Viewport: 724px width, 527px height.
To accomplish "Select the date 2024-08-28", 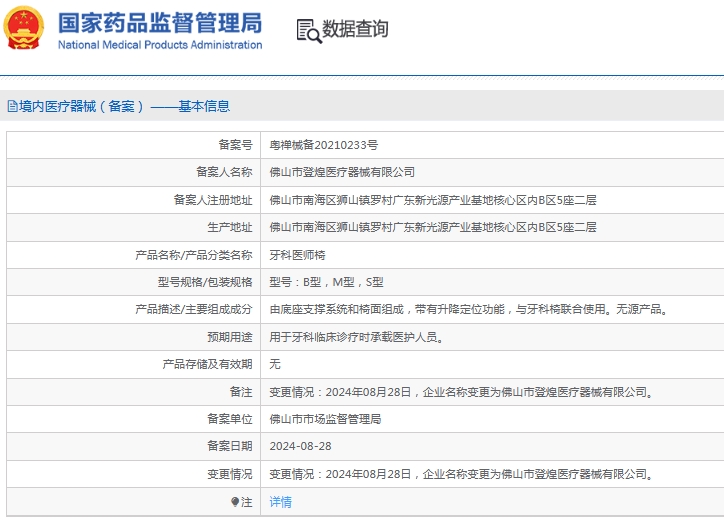I will point(300,446).
